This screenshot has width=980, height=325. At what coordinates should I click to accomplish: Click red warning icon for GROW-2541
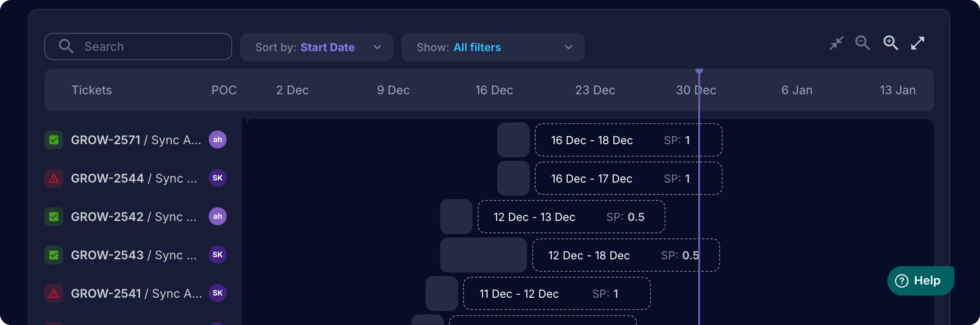(x=54, y=293)
